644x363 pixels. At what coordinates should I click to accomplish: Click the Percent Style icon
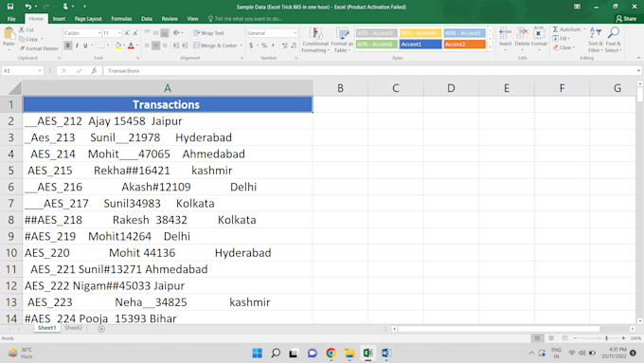264,45
